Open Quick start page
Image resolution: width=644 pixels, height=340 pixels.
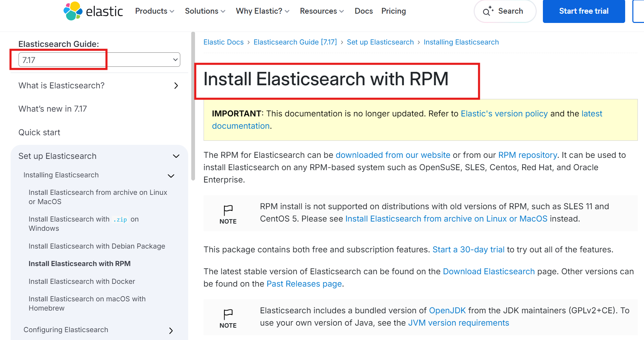click(x=39, y=133)
